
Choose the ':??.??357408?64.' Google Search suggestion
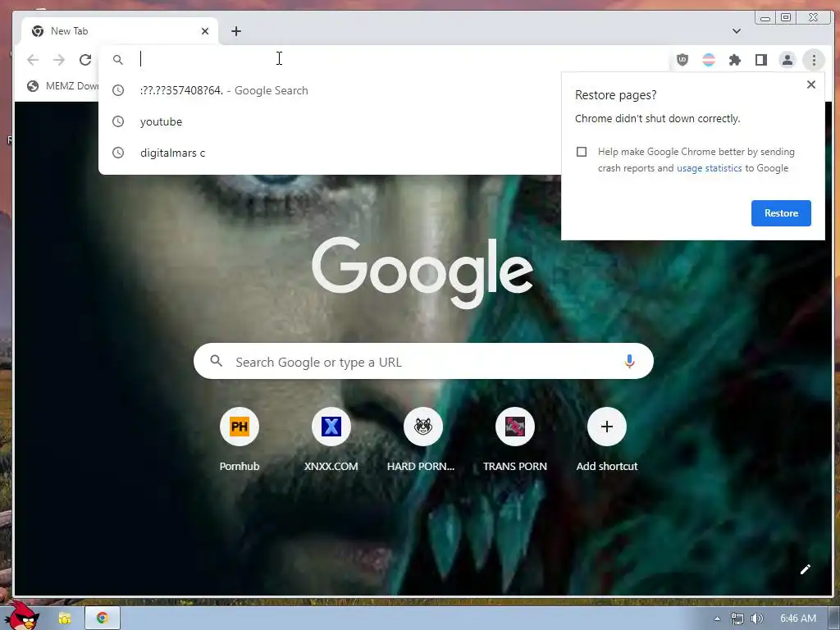click(x=330, y=90)
